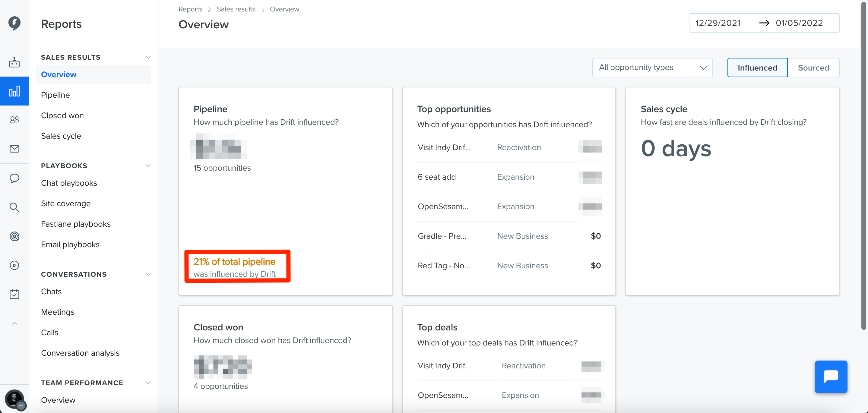Open the email envelope sidebar icon
The width and height of the screenshot is (868, 413).
pos(14,149)
